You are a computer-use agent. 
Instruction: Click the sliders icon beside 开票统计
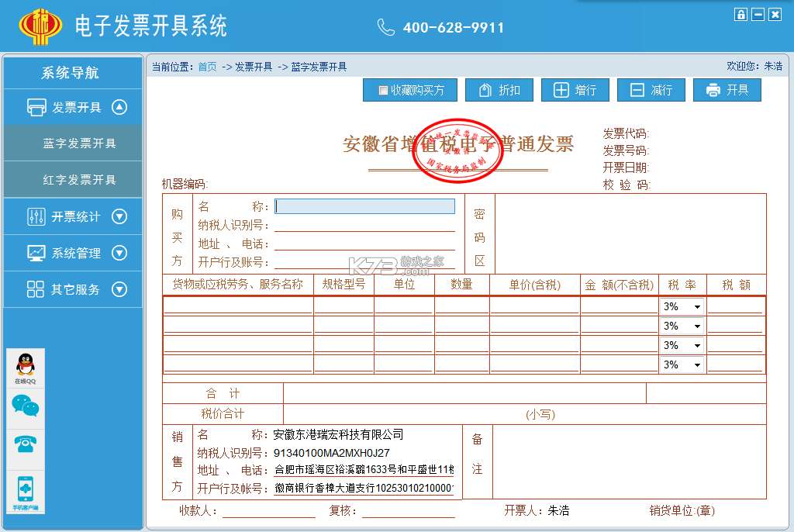click(36, 216)
